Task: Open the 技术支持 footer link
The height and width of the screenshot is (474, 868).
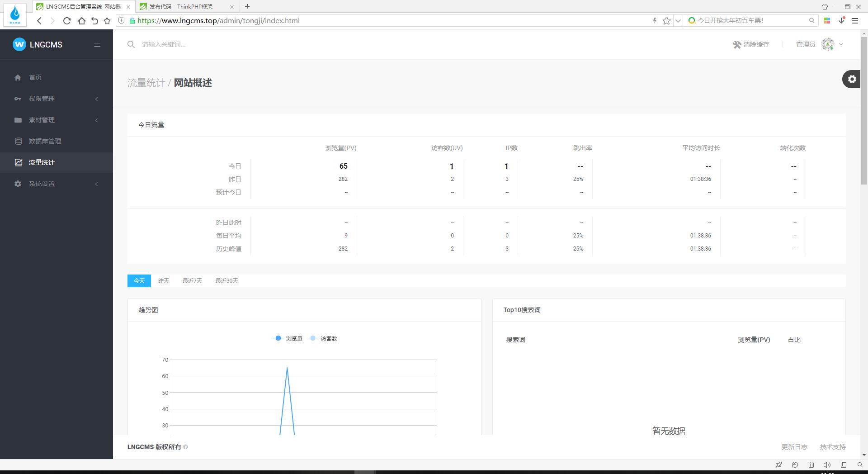Action: tap(833, 447)
